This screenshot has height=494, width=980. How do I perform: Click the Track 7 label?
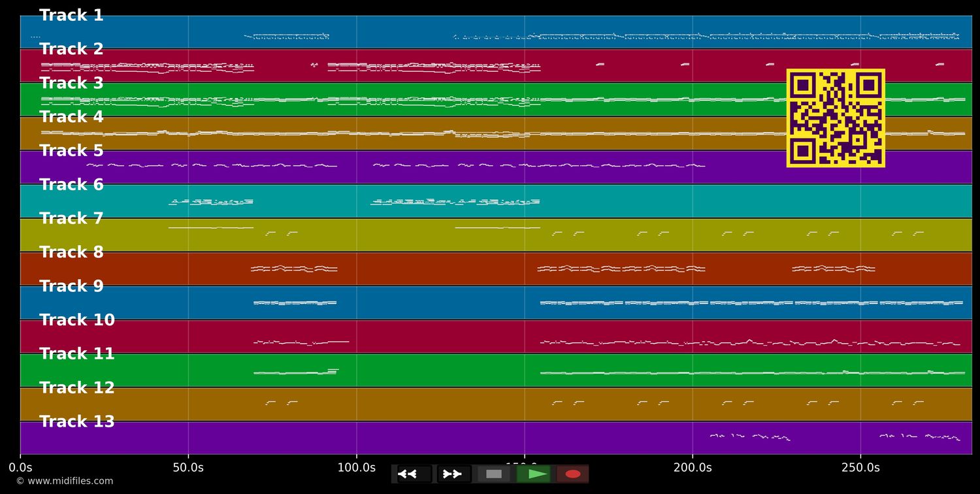click(x=71, y=219)
